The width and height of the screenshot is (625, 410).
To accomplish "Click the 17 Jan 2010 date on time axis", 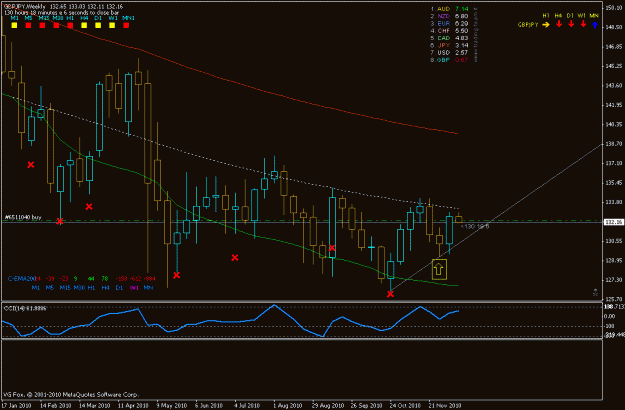I will tap(17, 406).
